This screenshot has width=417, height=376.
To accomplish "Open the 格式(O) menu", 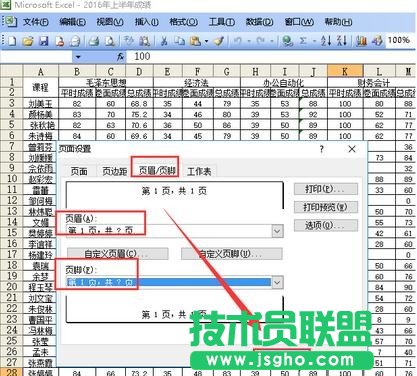I will [183, 22].
